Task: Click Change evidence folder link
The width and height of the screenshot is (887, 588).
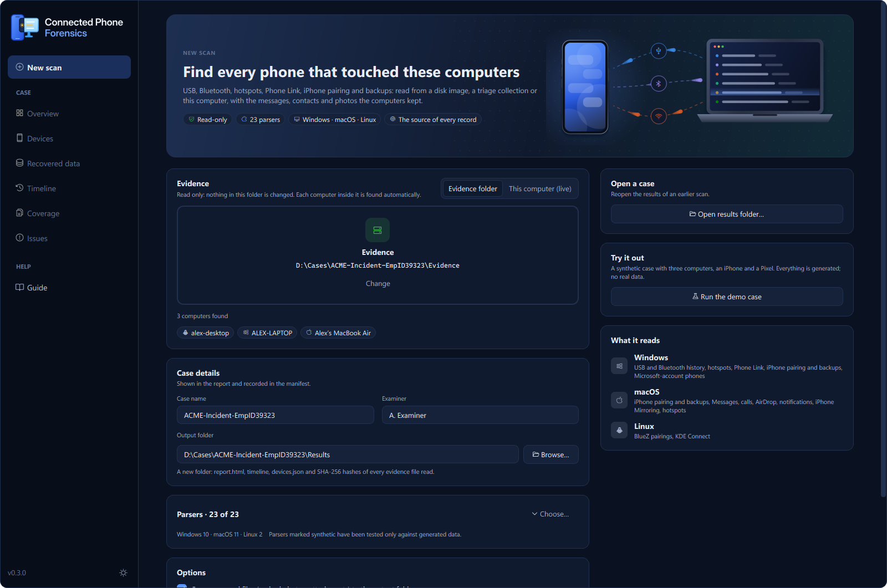Action: [x=378, y=283]
